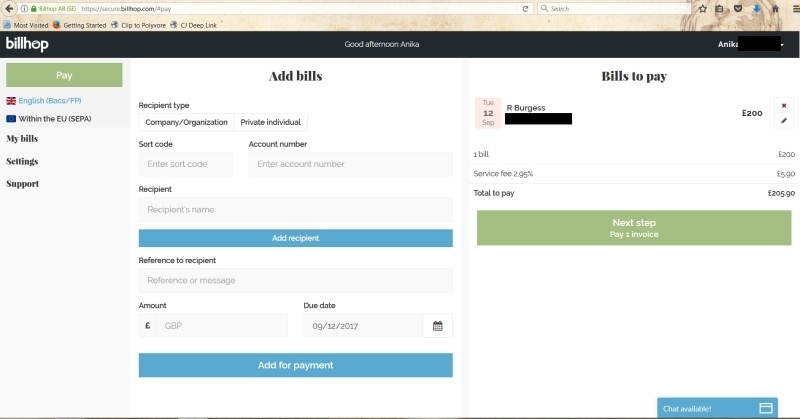Select Private individual recipient type

click(270, 122)
